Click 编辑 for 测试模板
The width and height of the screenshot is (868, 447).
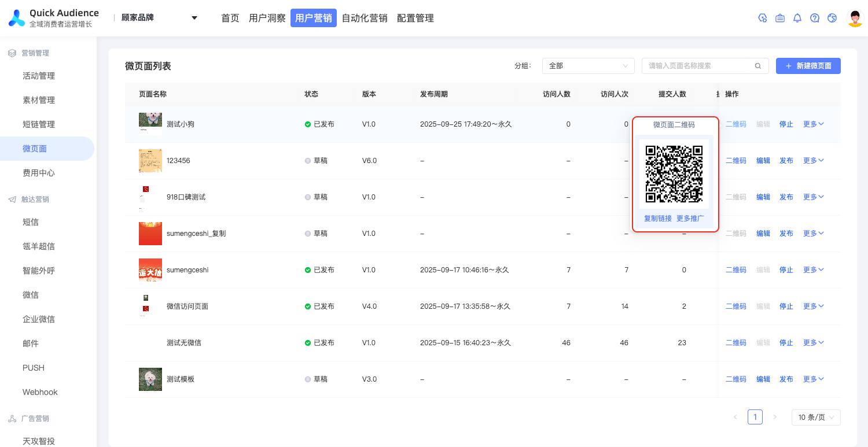pyautogui.click(x=763, y=379)
